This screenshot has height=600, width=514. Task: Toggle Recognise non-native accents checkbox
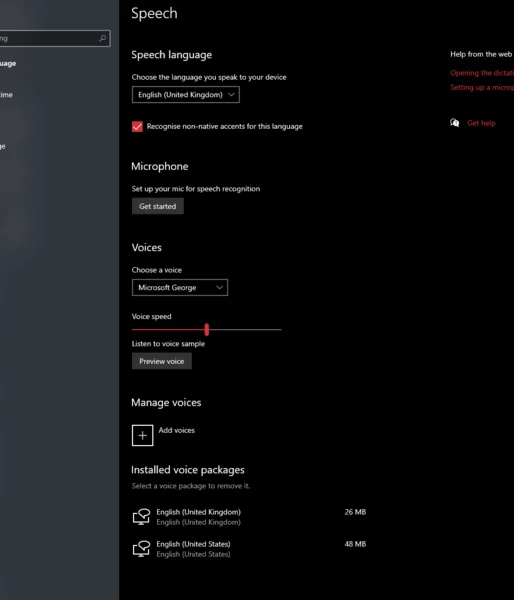[137, 127]
